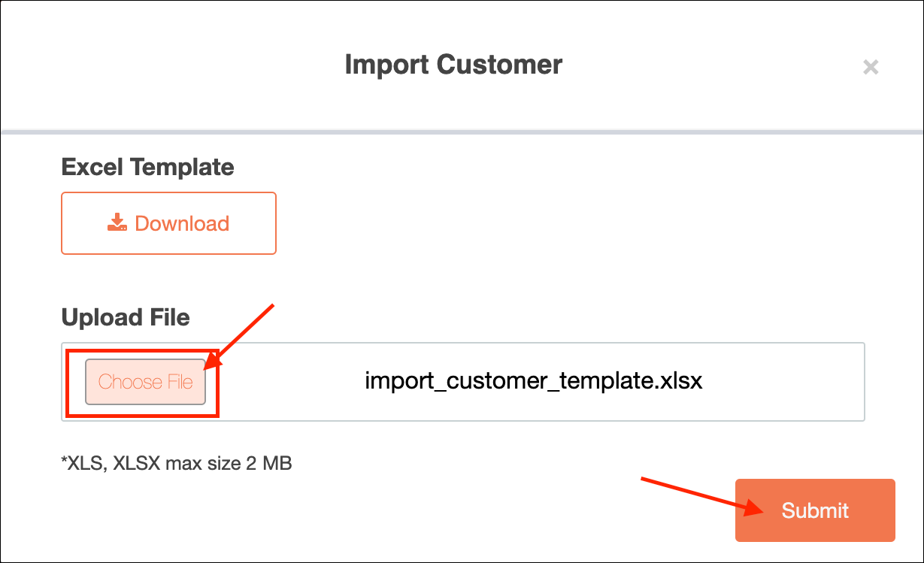This screenshot has width=924, height=563.
Task: Click the download tray icon
Action: click(117, 223)
